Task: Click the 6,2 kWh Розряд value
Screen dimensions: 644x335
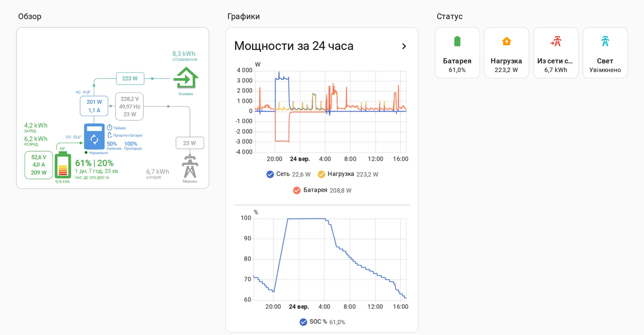Action: [x=36, y=139]
